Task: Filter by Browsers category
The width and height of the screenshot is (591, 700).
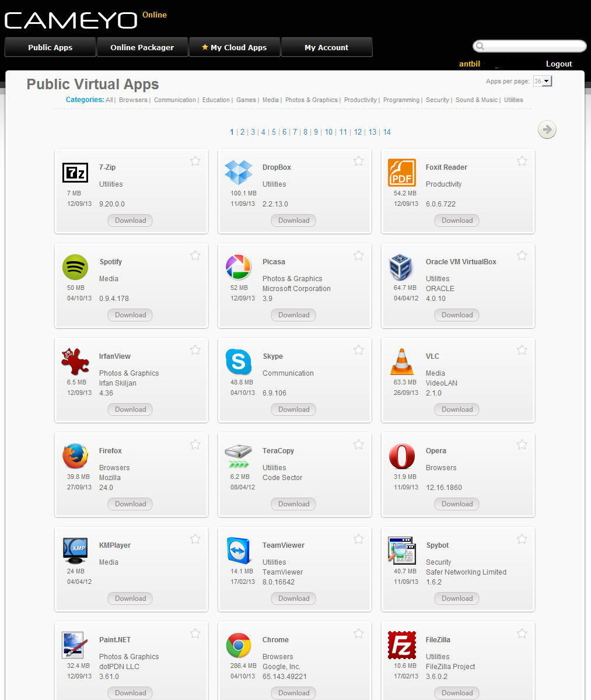Action: click(x=133, y=100)
